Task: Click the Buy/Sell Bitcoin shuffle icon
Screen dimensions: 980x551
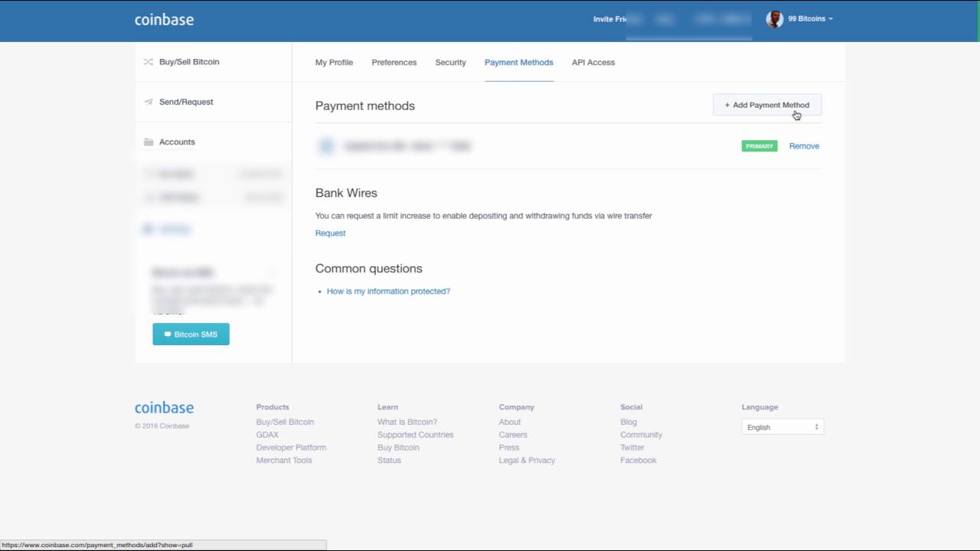Action: [x=149, y=62]
